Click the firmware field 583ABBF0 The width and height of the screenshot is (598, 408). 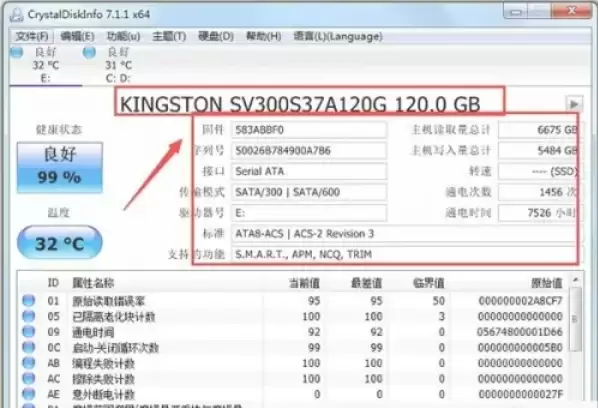(309, 130)
